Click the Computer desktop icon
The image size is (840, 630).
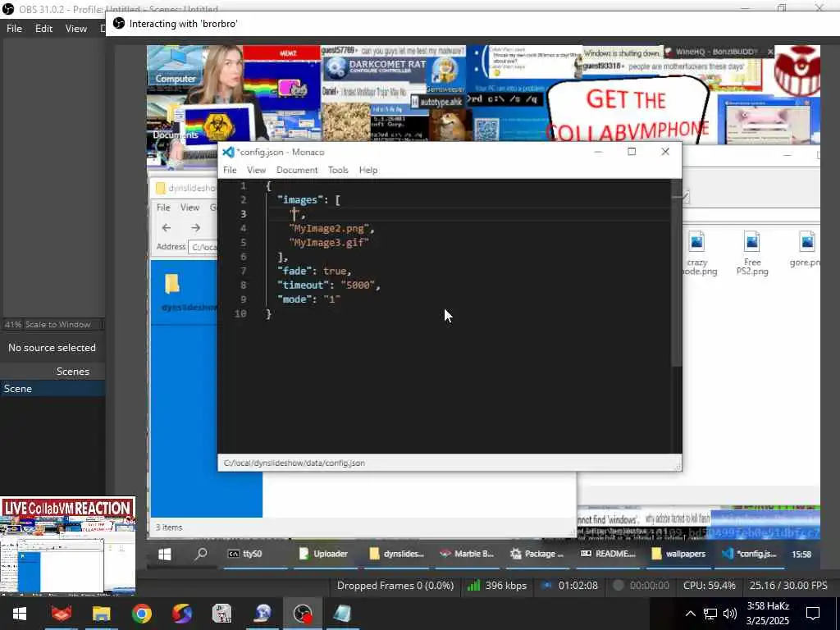click(x=176, y=66)
